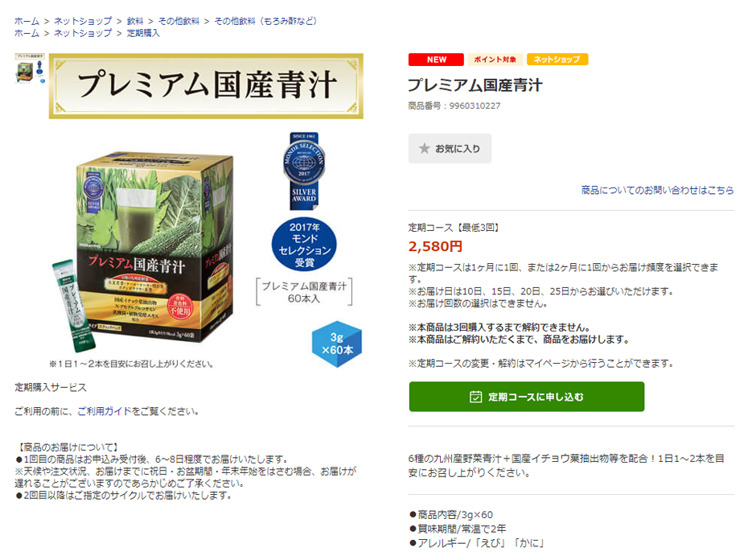Add product to お気に入り favorites

click(450, 149)
